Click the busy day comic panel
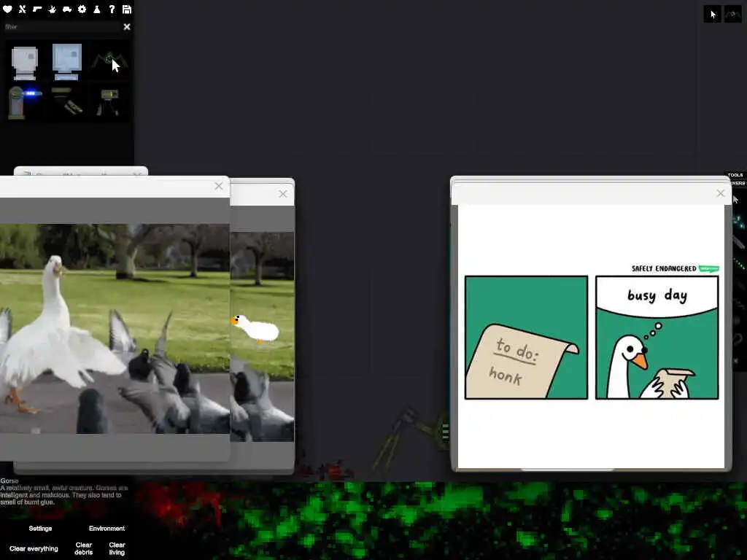The width and height of the screenshot is (747, 560). coord(657,338)
